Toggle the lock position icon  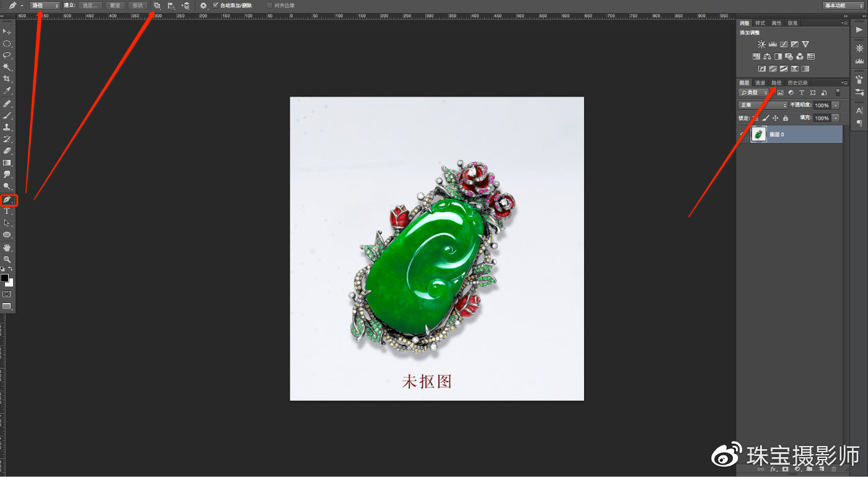pos(776,118)
